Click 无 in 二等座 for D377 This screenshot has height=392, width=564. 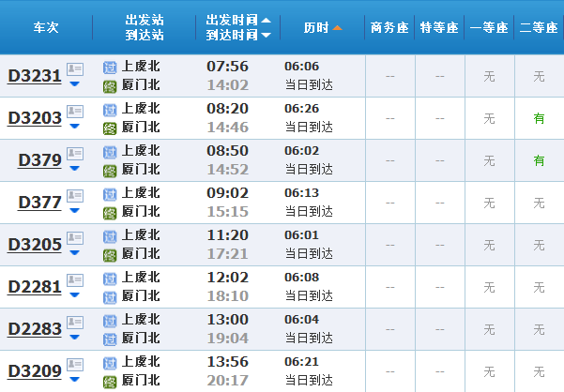pyautogui.click(x=539, y=203)
